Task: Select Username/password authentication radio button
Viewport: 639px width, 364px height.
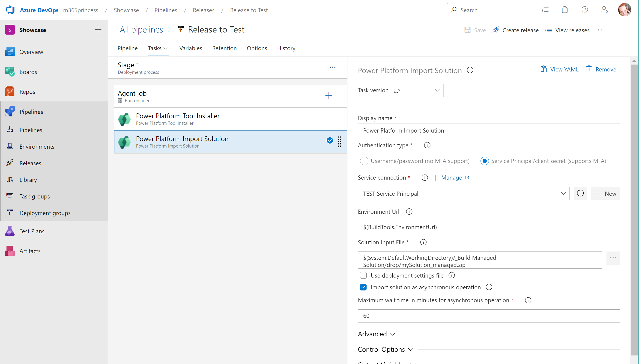Action: click(x=364, y=161)
